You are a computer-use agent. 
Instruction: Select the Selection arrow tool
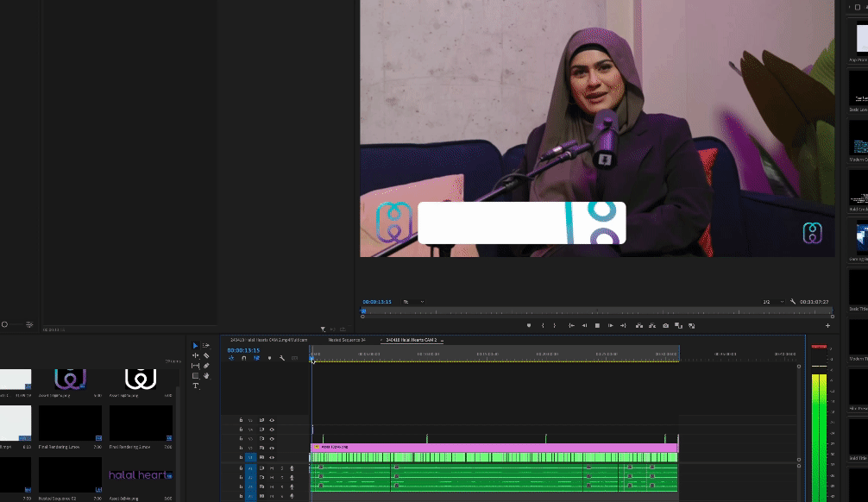(x=195, y=345)
